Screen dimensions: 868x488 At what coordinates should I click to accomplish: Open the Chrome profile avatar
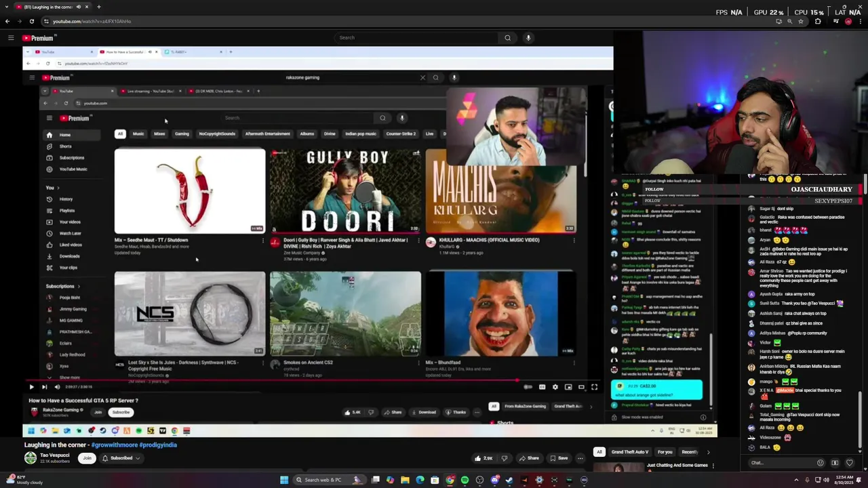tap(848, 21)
